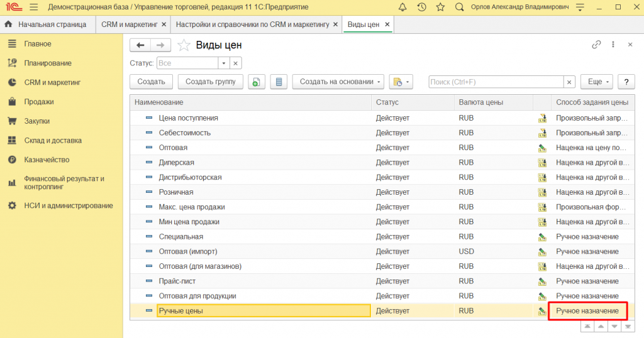This screenshot has height=338, width=644.
Task: Copy link to this form icon
Action: [596, 45]
